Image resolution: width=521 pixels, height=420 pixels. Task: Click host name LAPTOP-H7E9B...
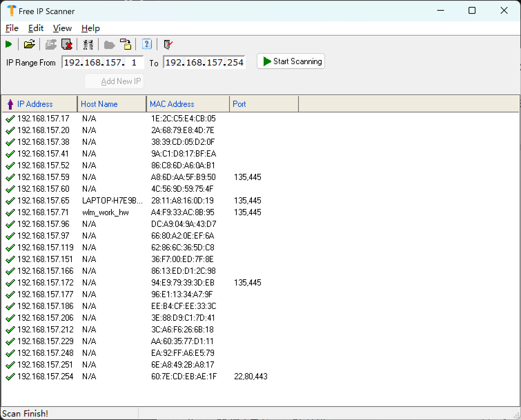(x=112, y=200)
